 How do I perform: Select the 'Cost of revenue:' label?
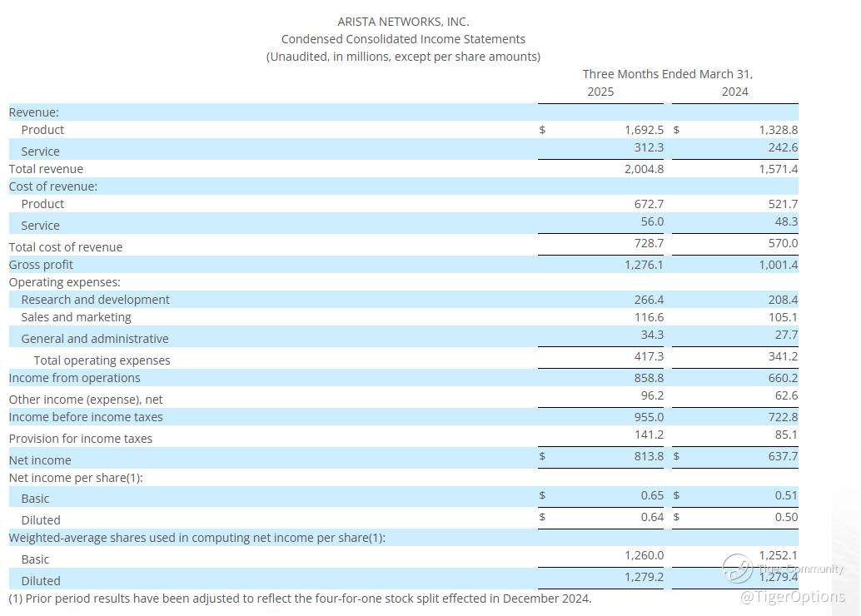[x=53, y=186]
